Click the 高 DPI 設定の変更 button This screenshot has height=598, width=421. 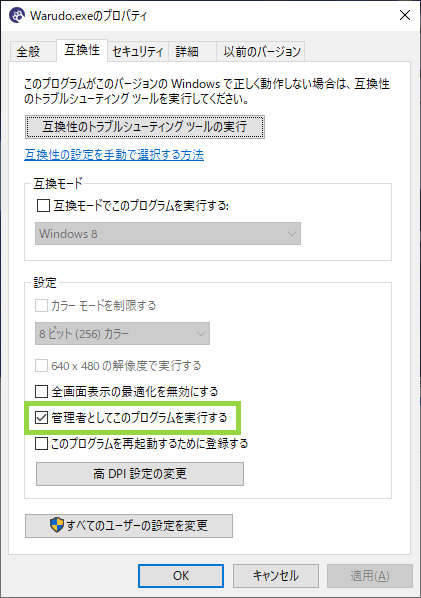(x=140, y=474)
